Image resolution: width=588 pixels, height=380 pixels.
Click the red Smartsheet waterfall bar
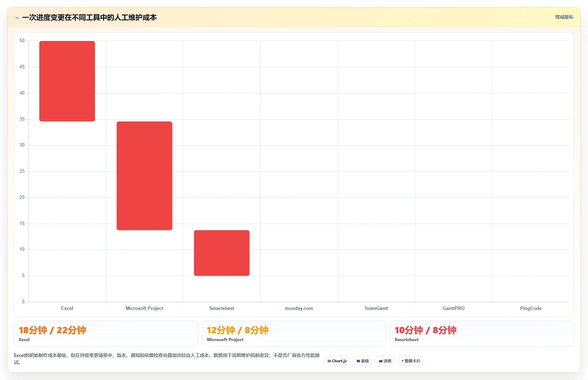click(x=222, y=253)
